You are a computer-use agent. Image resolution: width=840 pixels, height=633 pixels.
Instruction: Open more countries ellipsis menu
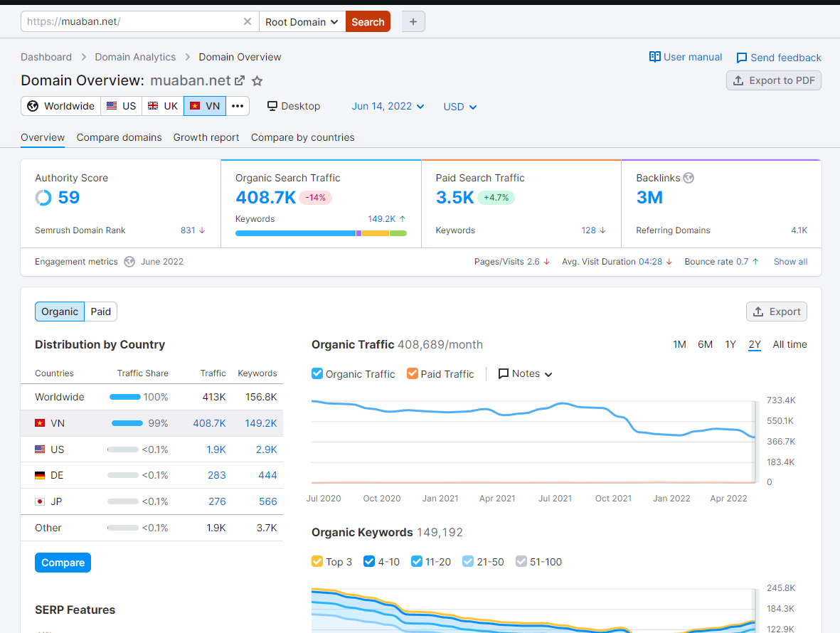click(x=238, y=106)
